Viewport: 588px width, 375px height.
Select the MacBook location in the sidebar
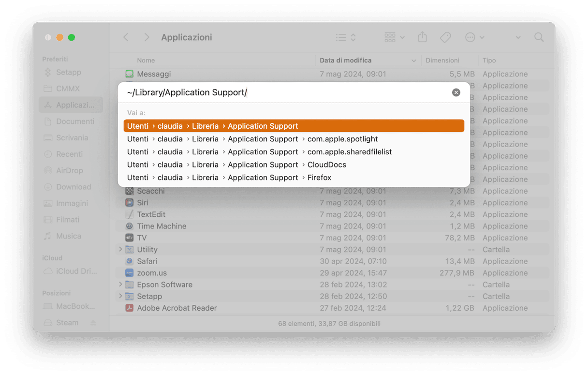[71, 306]
